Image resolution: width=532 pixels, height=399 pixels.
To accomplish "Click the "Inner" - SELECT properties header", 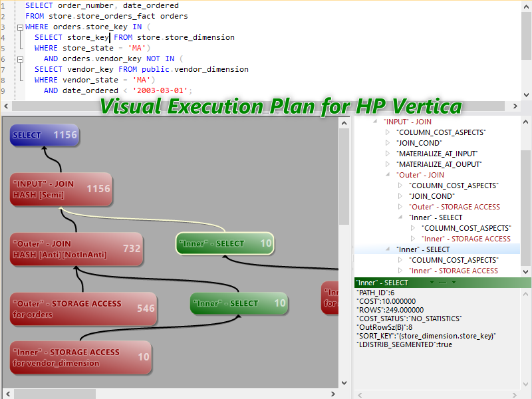I will pos(442,283).
